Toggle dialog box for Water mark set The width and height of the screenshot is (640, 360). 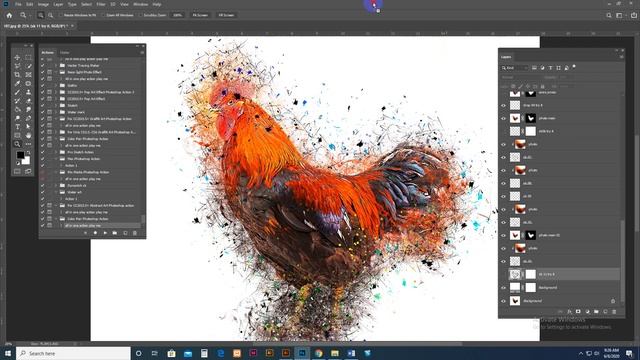pyautogui.click(x=49, y=112)
